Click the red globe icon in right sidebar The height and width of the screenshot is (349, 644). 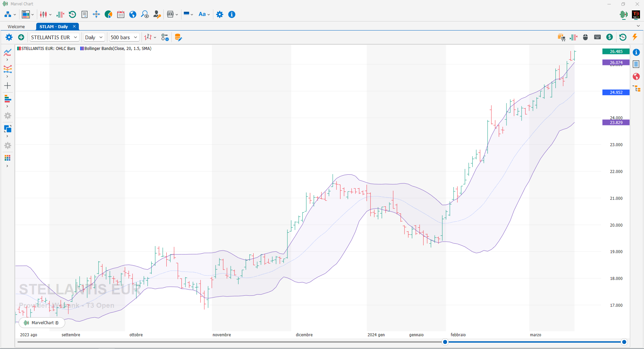coord(636,76)
